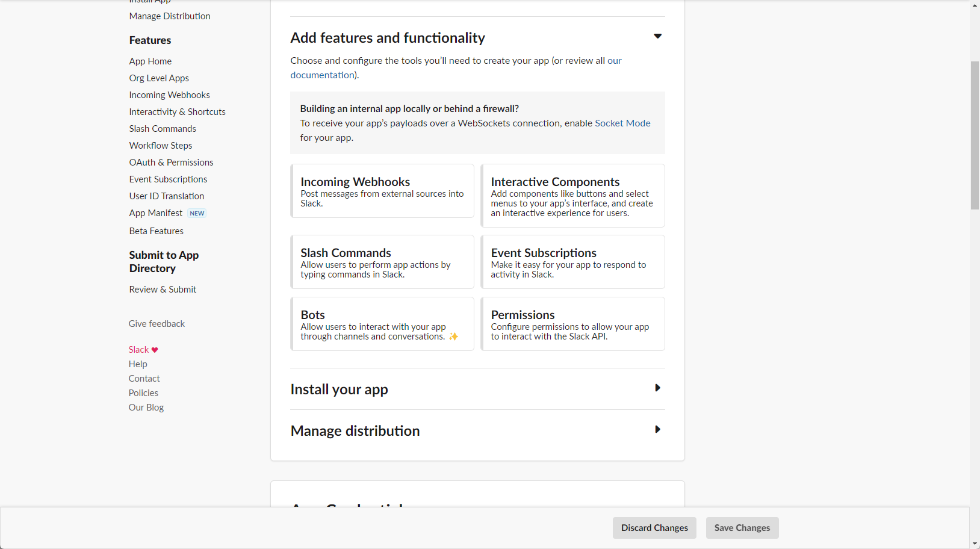Open the Event Subscriptions feature card
980x549 pixels.
point(573,262)
